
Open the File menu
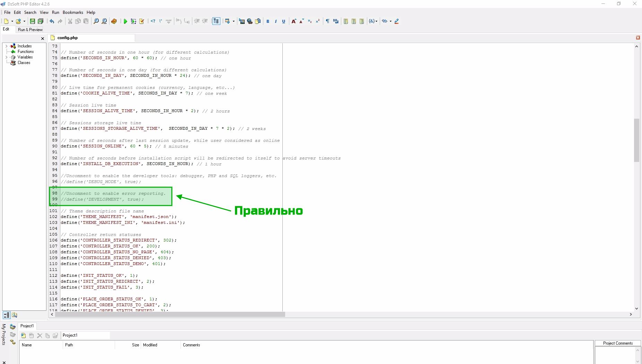(x=7, y=12)
